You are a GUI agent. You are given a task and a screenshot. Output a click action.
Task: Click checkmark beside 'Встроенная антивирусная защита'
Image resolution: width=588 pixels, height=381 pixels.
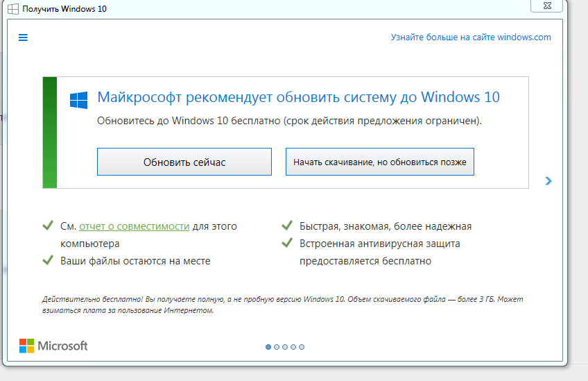[x=287, y=242]
